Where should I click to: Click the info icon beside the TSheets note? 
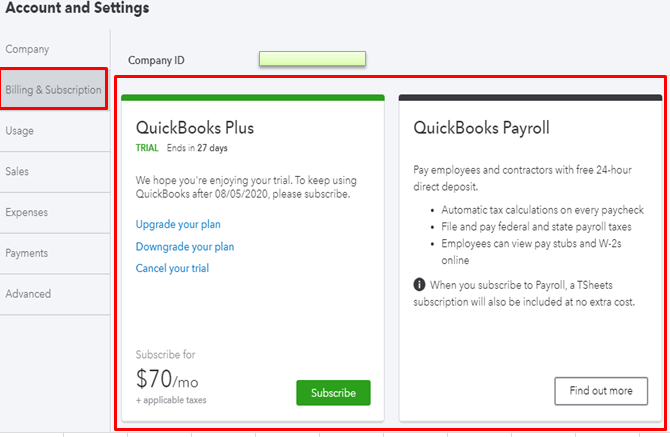pos(420,286)
